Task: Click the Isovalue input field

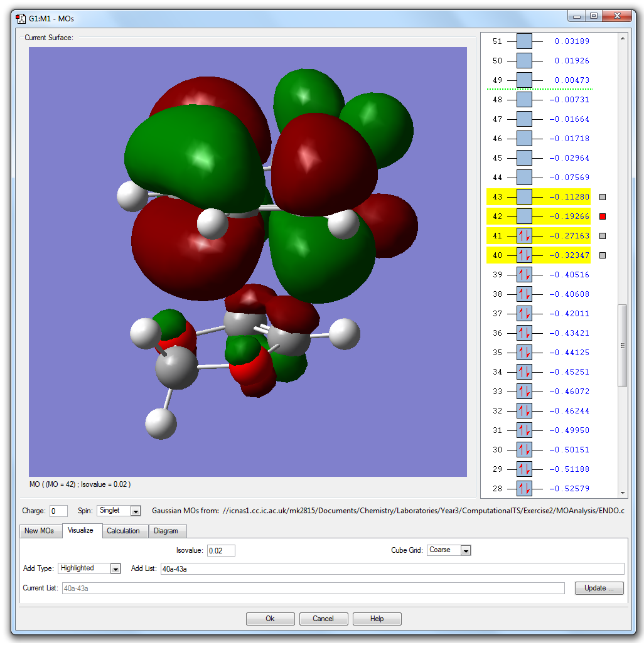Action: (221, 550)
